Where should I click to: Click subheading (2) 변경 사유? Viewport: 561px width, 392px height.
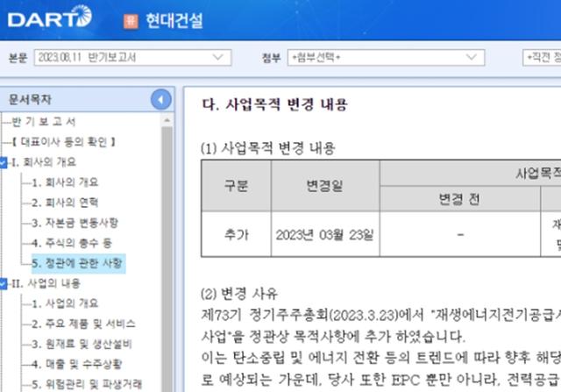point(239,294)
